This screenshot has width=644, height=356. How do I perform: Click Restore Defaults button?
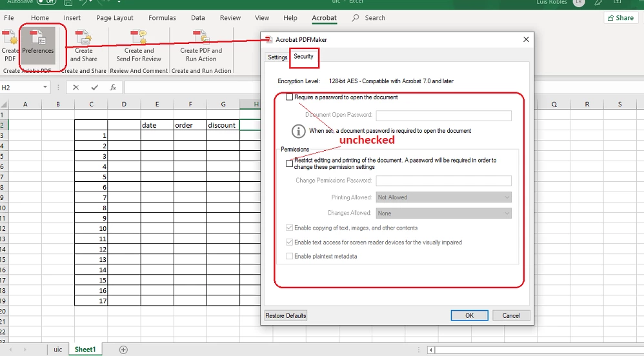286,315
